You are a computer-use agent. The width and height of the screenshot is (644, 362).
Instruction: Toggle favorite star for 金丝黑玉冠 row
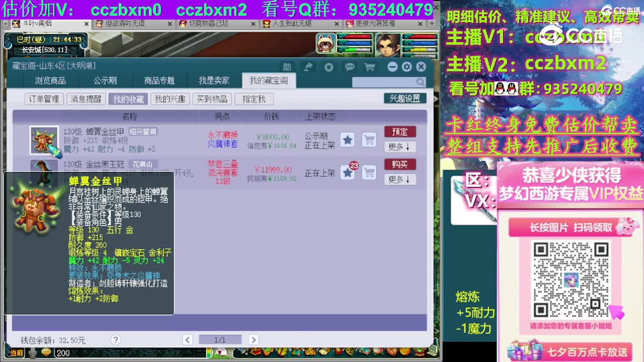348,172
